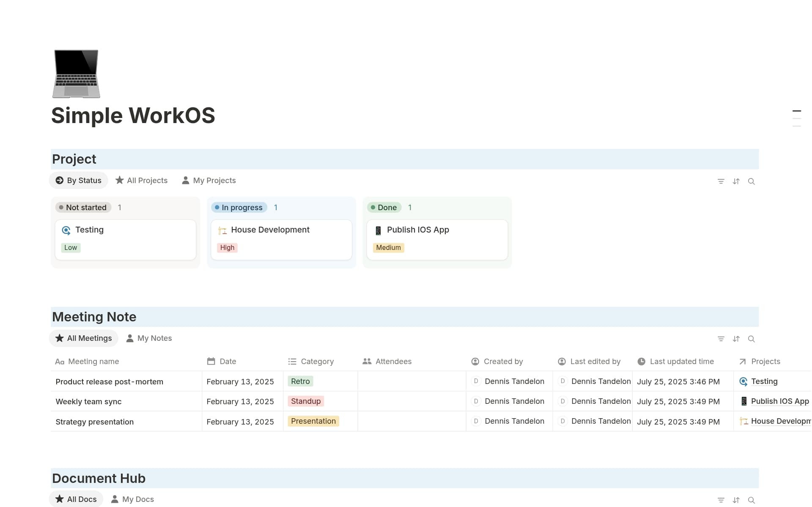The width and height of the screenshot is (812, 507).
Task: Click the laptop page icon above Simple WorkOS
Action: coord(76,74)
